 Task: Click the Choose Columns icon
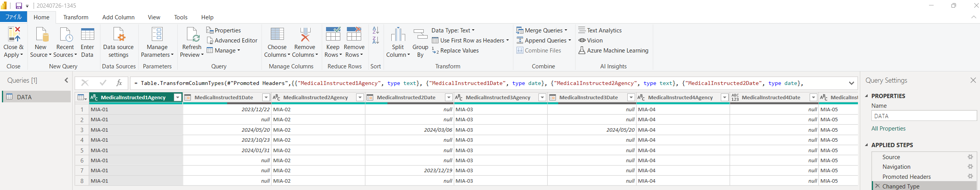pyautogui.click(x=277, y=34)
